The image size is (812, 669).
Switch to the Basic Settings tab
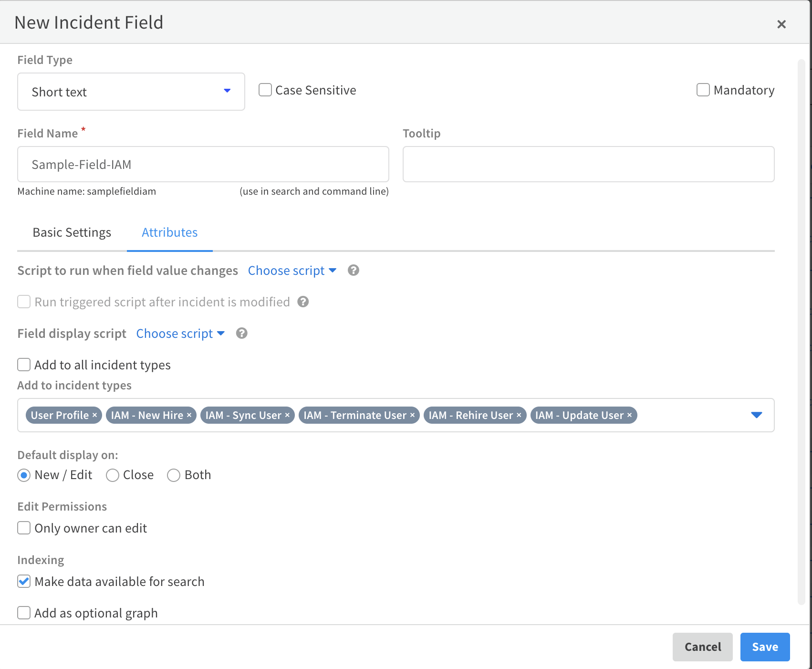(x=72, y=232)
